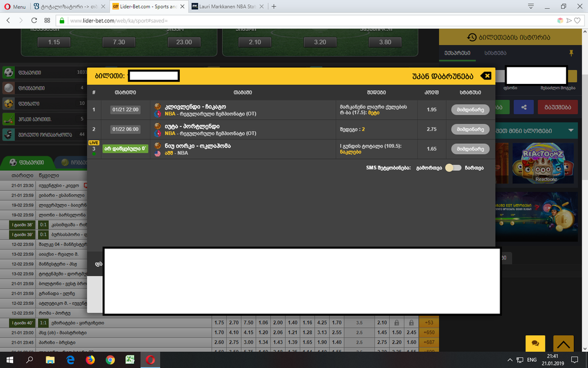Click the +687 more markets cell
588x368 pixels.
click(x=429, y=342)
